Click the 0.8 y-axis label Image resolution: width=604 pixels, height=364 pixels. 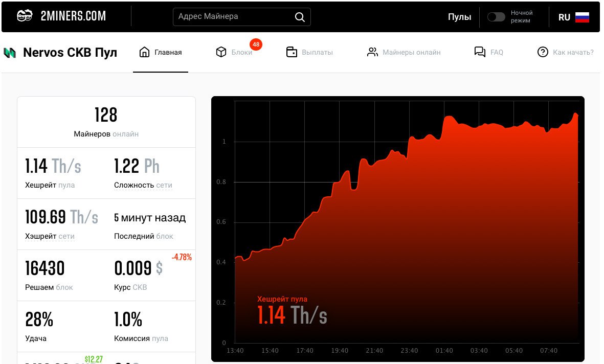click(221, 182)
